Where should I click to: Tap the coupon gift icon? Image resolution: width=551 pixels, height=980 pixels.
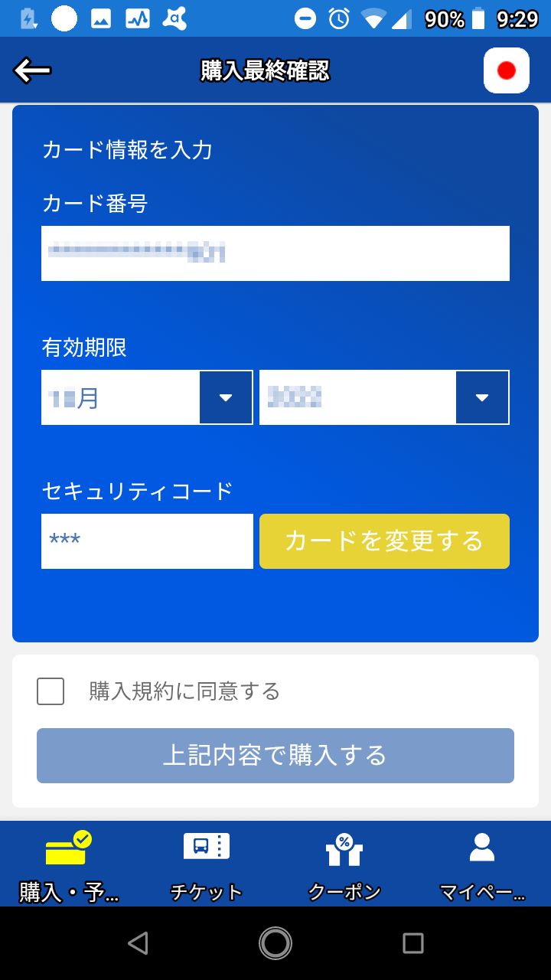344,848
